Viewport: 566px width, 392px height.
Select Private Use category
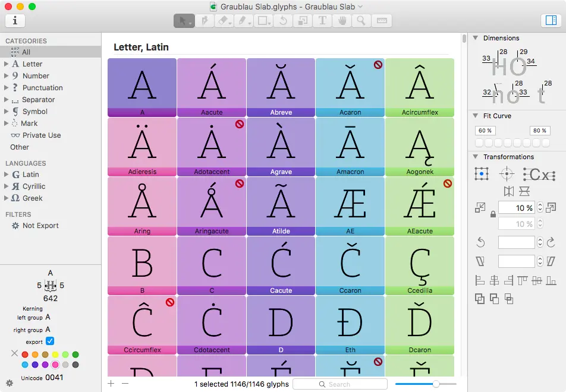(x=51, y=135)
